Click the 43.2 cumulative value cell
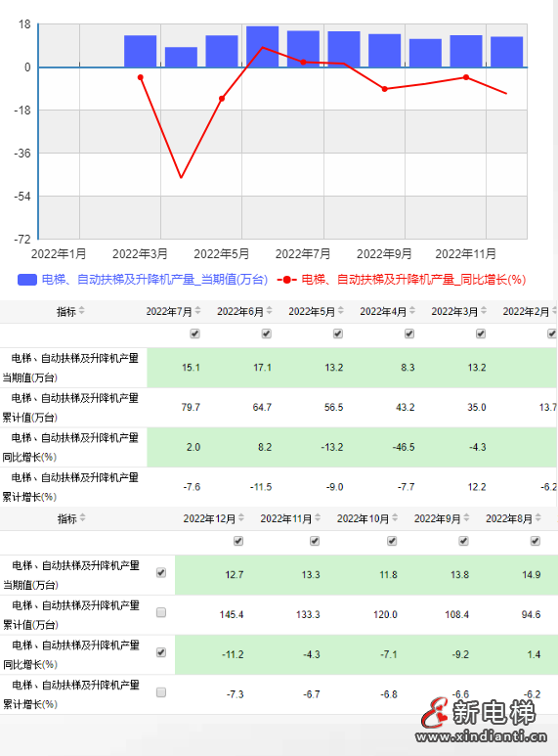Image resolution: width=558 pixels, height=756 pixels. click(x=406, y=408)
